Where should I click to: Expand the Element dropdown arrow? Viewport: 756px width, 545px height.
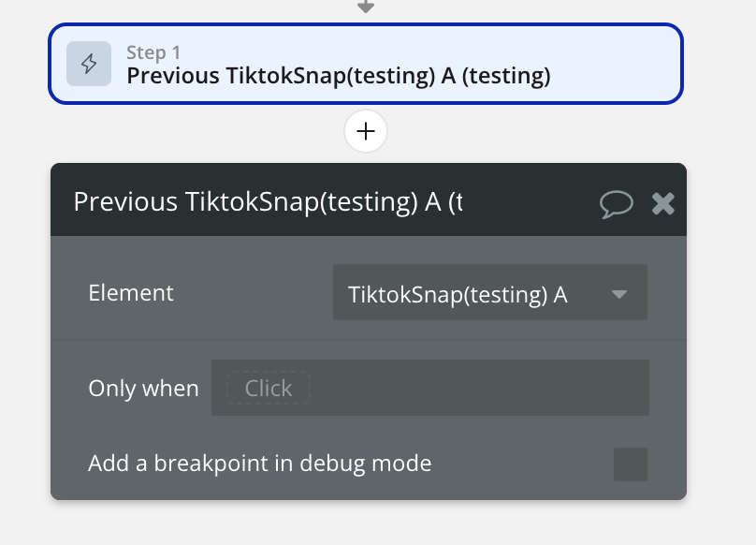(618, 294)
